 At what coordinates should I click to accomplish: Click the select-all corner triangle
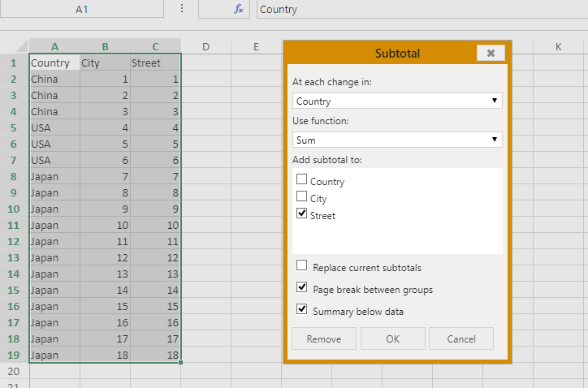pos(21,46)
